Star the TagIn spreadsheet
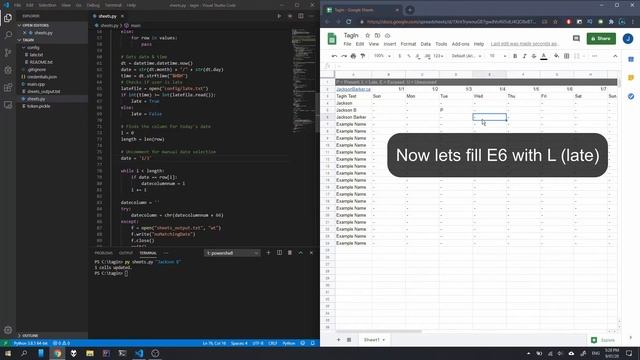 click(x=367, y=36)
